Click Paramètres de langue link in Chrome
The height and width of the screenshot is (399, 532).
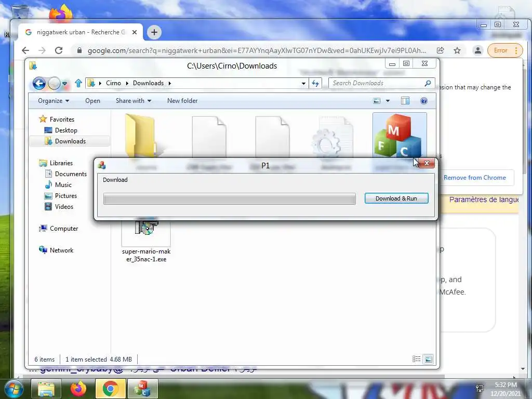[484, 199]
